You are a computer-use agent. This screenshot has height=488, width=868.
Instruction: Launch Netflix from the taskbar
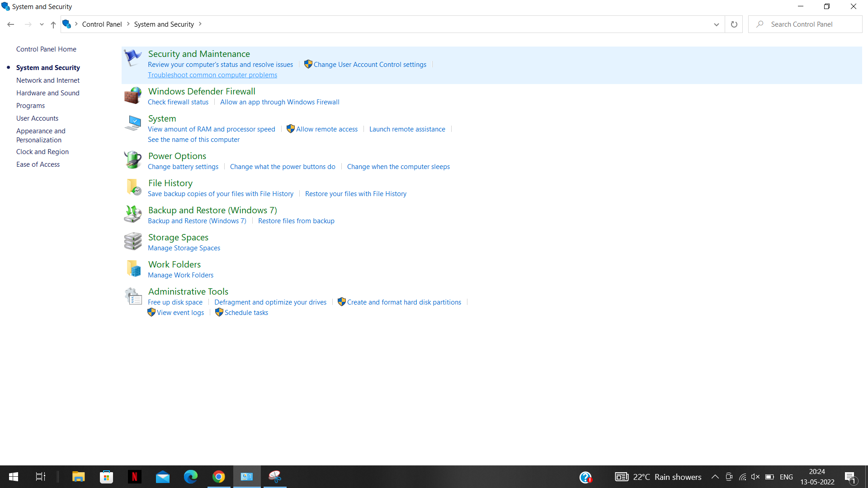(134, 477)
